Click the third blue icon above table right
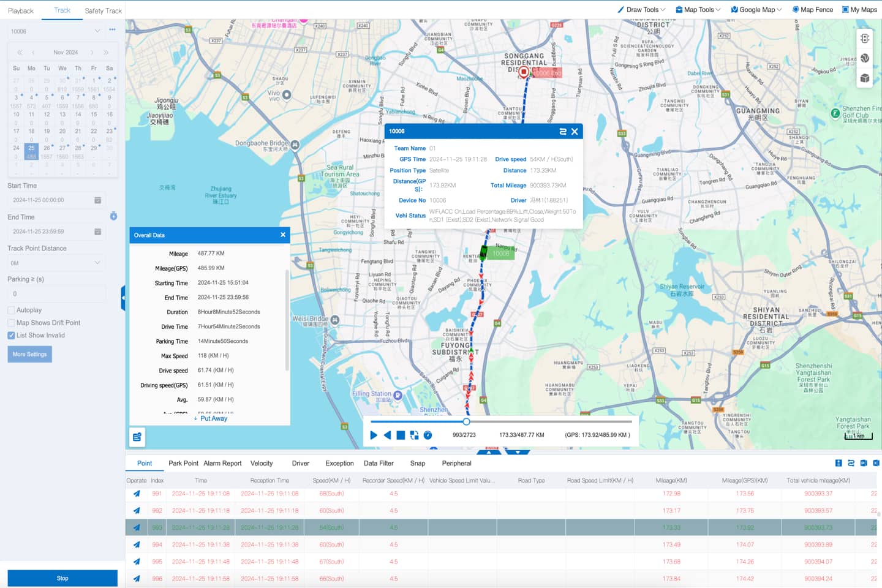Image resolution: width=882 pixels, height=588 pixels. 864,463
